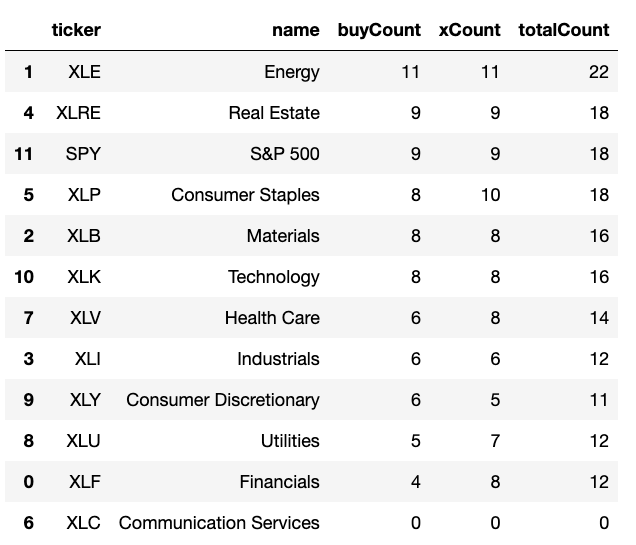The width and height of the screenshot is (636, 545).
Task: Click the Health Care name cell
Action: tap(272, 318)
